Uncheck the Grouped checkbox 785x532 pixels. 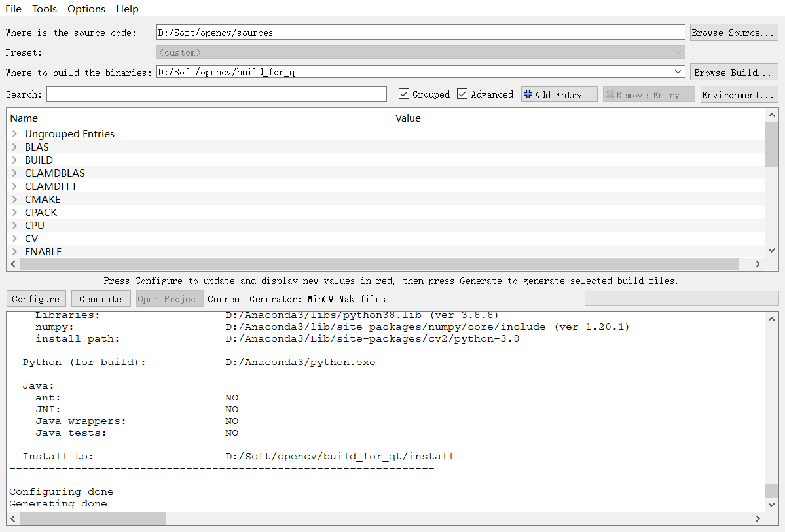tap(404, 94)
